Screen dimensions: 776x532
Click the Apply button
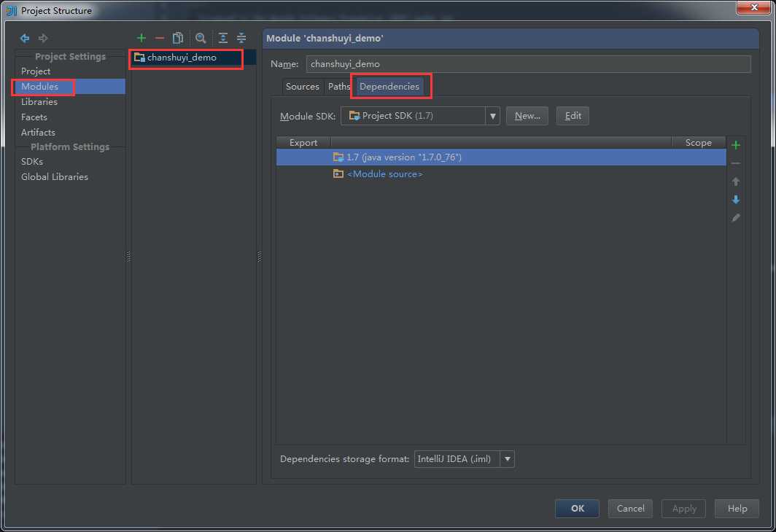point(684,508)
